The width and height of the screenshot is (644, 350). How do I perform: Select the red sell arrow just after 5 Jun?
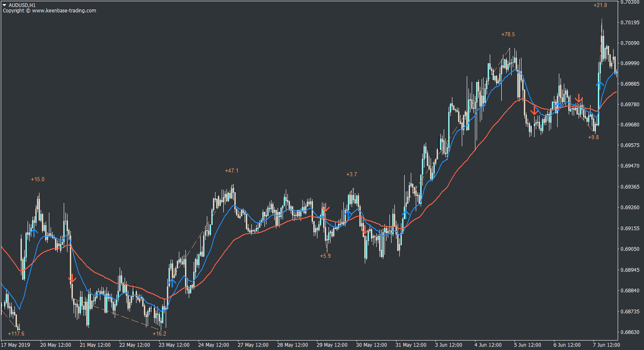[x=534, y=110]
